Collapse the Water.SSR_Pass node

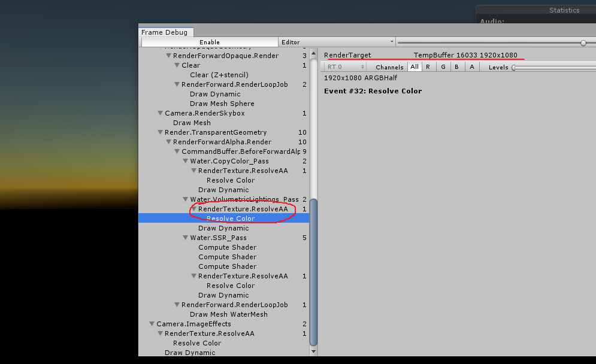pyautogui.click(x=184, y=238)
